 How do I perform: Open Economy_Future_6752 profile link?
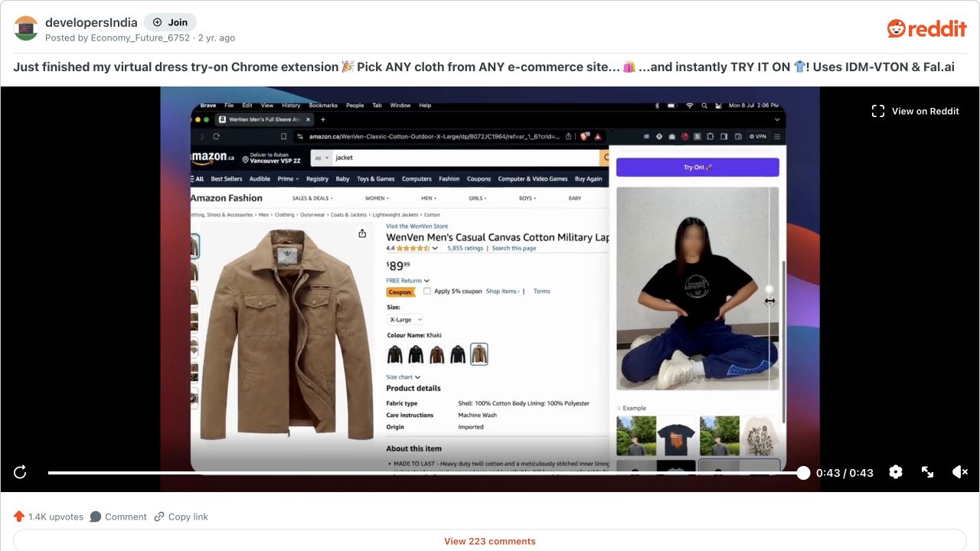140,37
